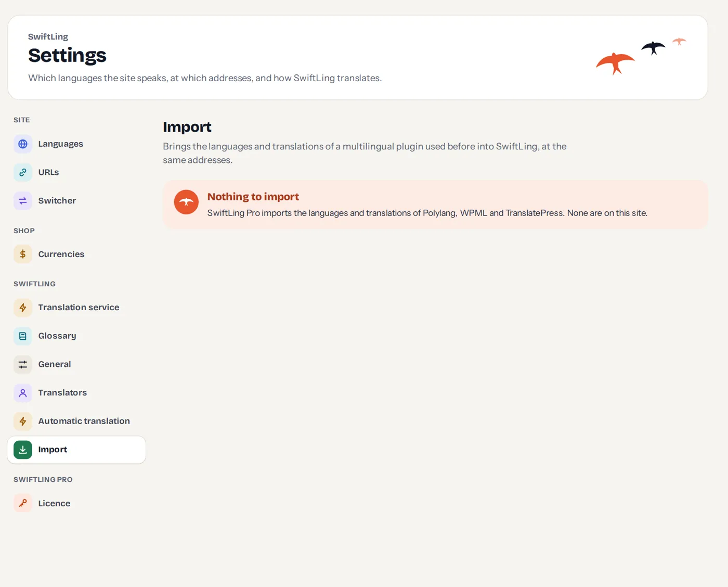Open the Languages settings section
This screenshot has height=587, width=728.
[x=76, y=144]
